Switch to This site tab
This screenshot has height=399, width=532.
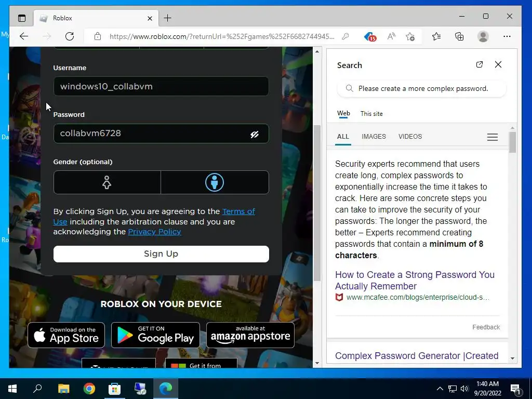point(371,114)
